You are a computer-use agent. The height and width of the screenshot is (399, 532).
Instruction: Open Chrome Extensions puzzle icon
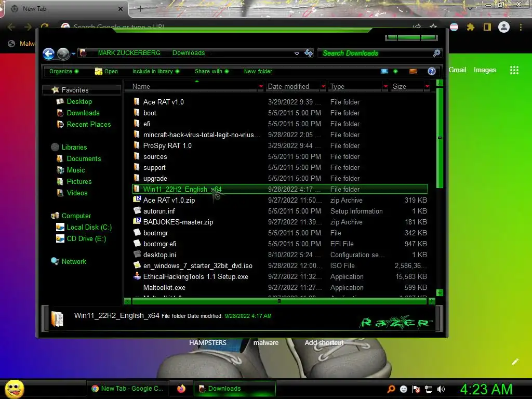[471, 27]
